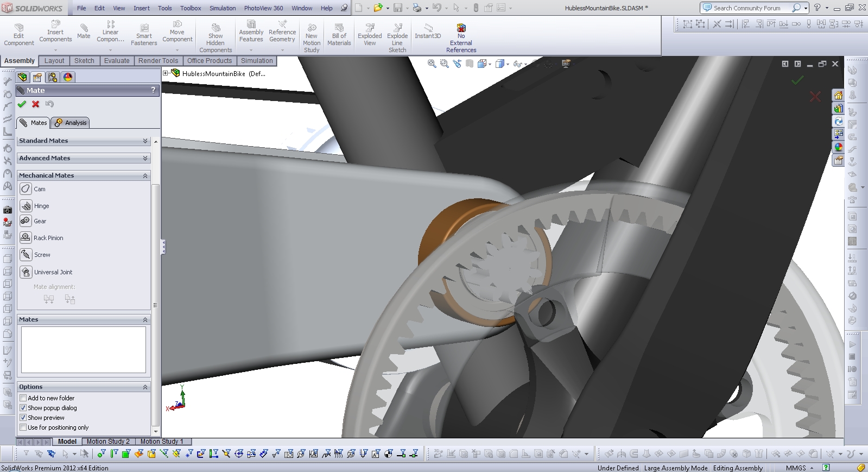
Task: Accept the mate with green checkmark
Action: [22, 104]
